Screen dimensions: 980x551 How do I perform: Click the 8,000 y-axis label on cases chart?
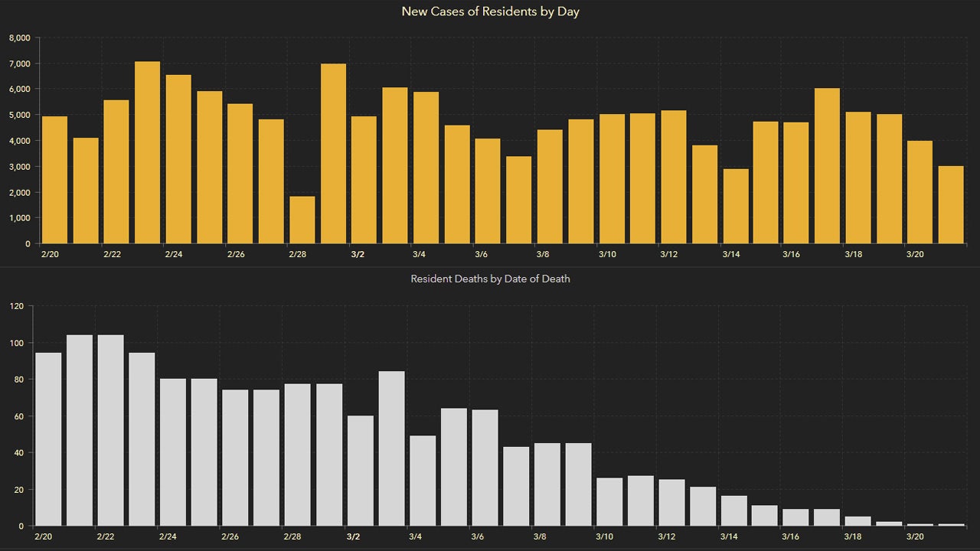click(x=19, y=37)
